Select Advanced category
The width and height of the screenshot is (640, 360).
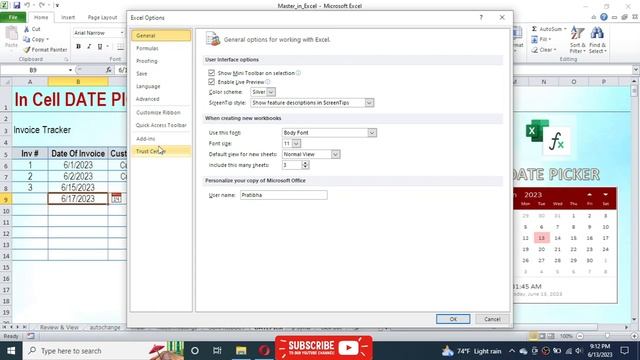(161, 99)
